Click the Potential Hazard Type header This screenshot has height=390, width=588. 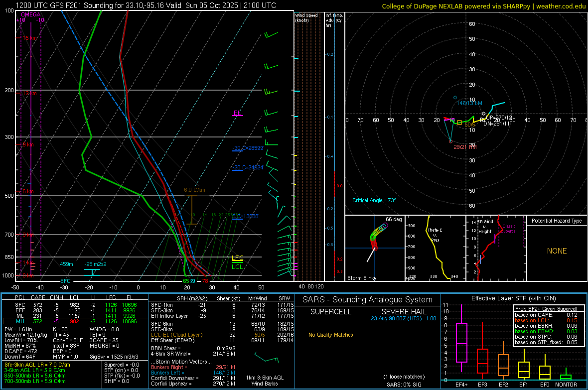pyautogui.click(x=557, y=221)
